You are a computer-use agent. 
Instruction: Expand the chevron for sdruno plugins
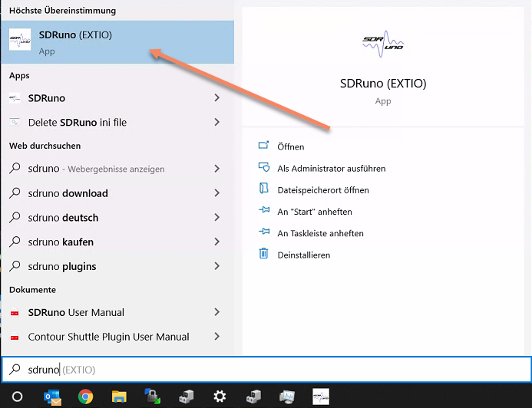point(216,266)
